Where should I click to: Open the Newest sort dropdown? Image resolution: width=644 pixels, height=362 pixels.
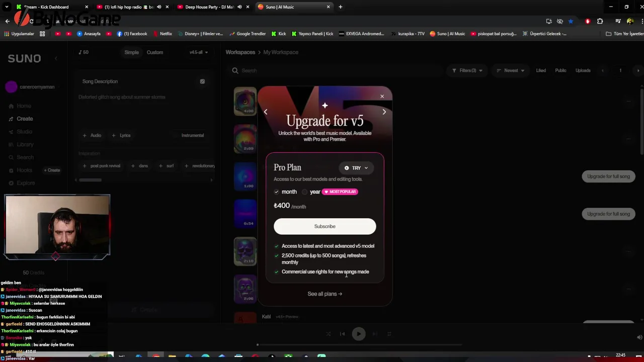pos(511,70)
